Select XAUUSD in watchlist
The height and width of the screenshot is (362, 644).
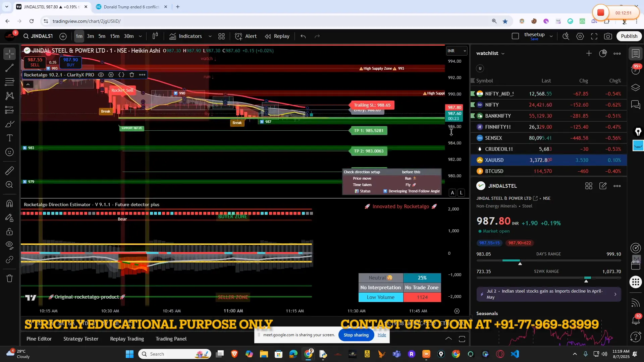[549, 160]
